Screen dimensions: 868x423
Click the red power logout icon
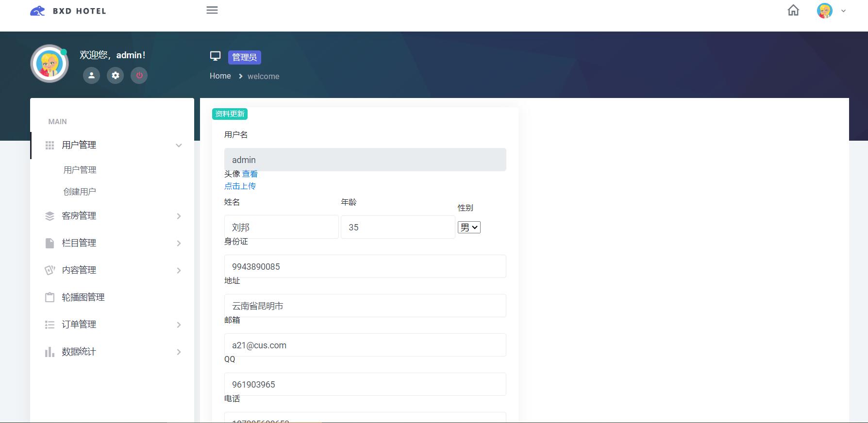pos(139,75)
